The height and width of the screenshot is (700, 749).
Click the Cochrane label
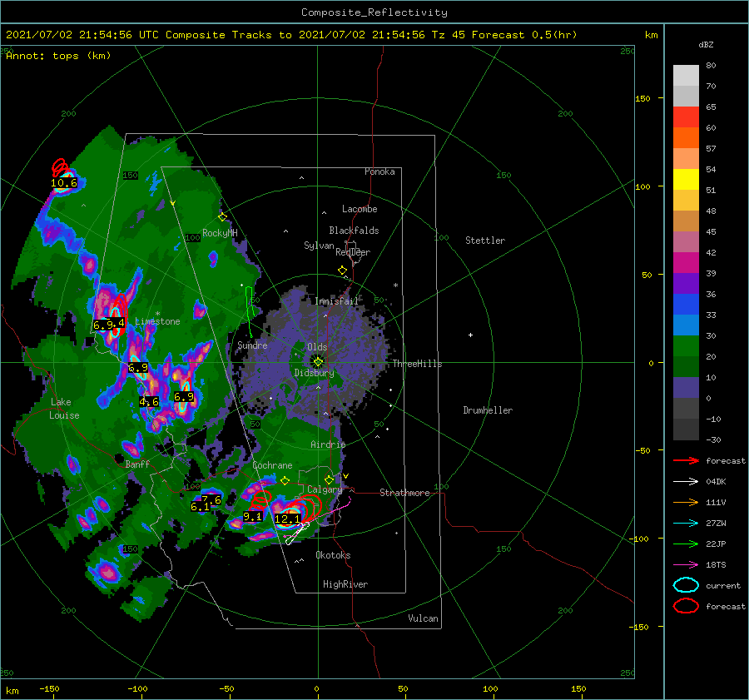tap(272, 465)
